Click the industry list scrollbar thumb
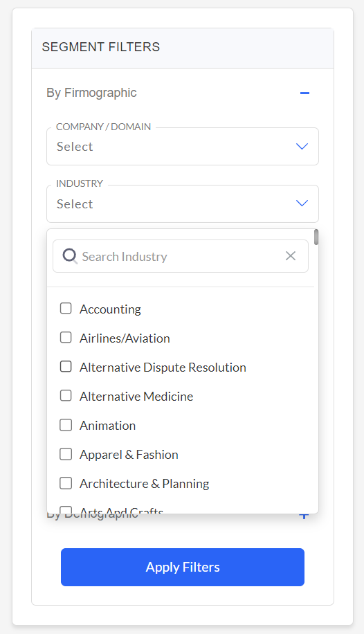Image resolution: width=364 pixels, height=634 pixels. point(316,237)
